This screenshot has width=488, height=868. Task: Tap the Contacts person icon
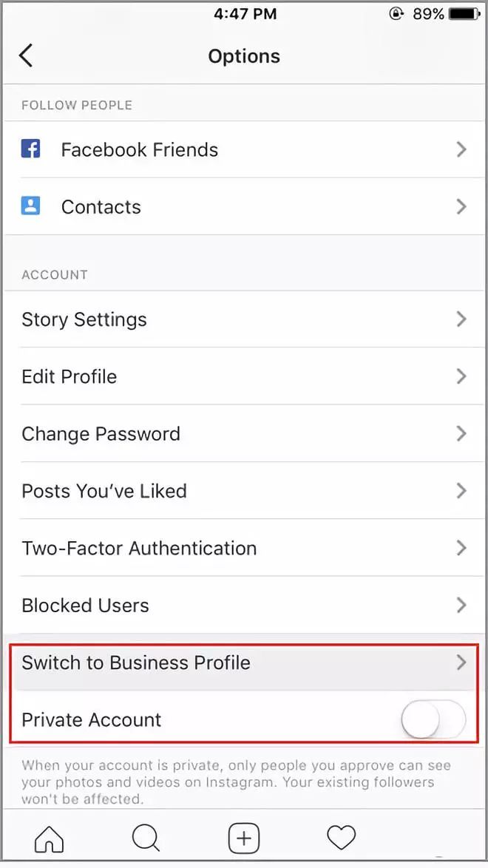[x=30, y=206]
